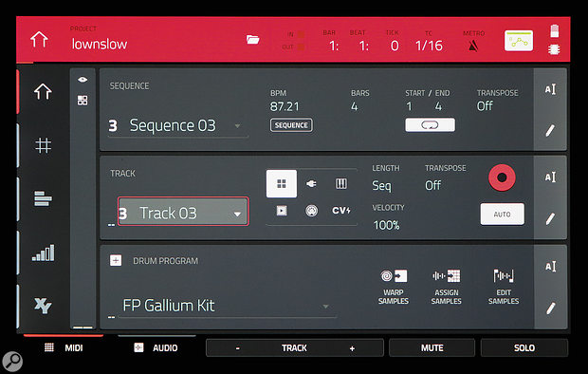Viewport: 588px width, 374px height.
Task: Go to next track with plus
Action: coord(352,348)
